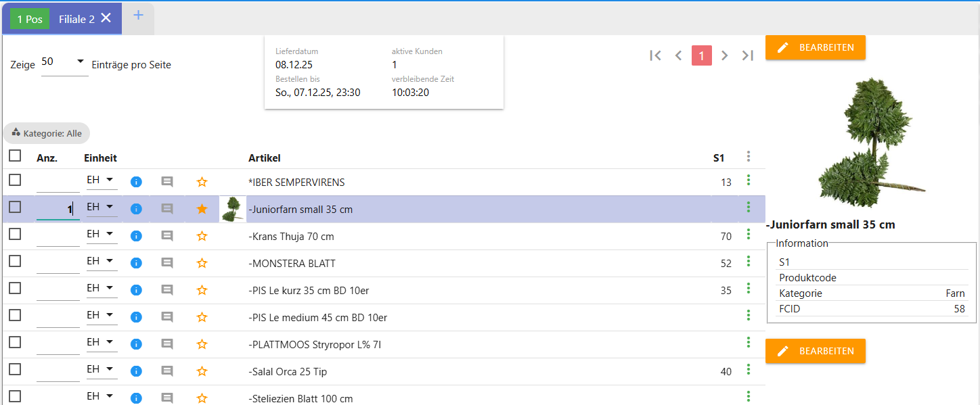Image resolution: width=980 pixels, height=405 pixels.
Task: Close the Filiale 2 tab
Action: pyautogui.click(x=106, y=18)
